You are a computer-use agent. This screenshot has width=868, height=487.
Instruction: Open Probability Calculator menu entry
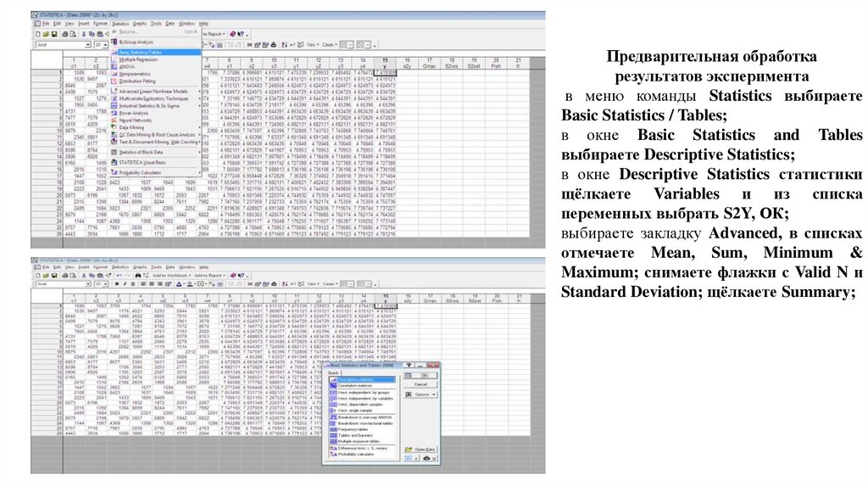(x=156, y=173)
